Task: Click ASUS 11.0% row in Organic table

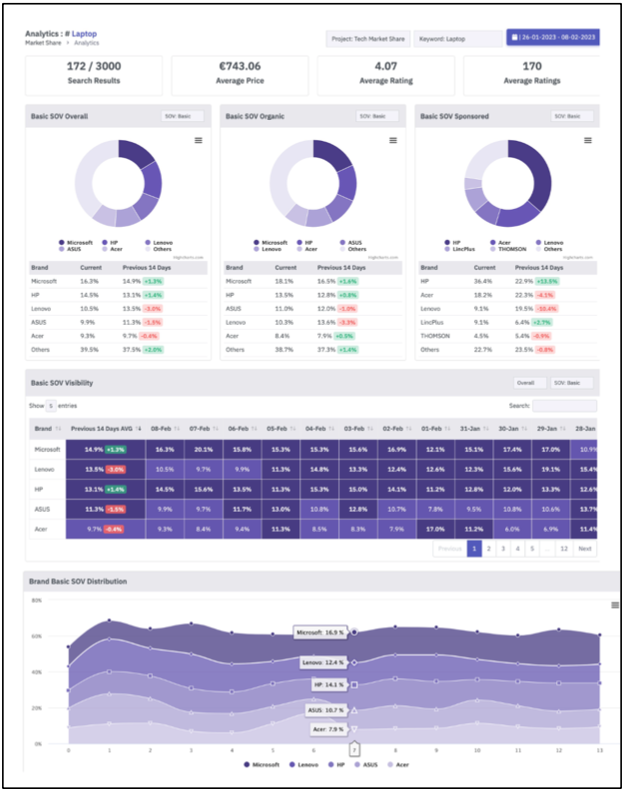Action: click(313, 309)
